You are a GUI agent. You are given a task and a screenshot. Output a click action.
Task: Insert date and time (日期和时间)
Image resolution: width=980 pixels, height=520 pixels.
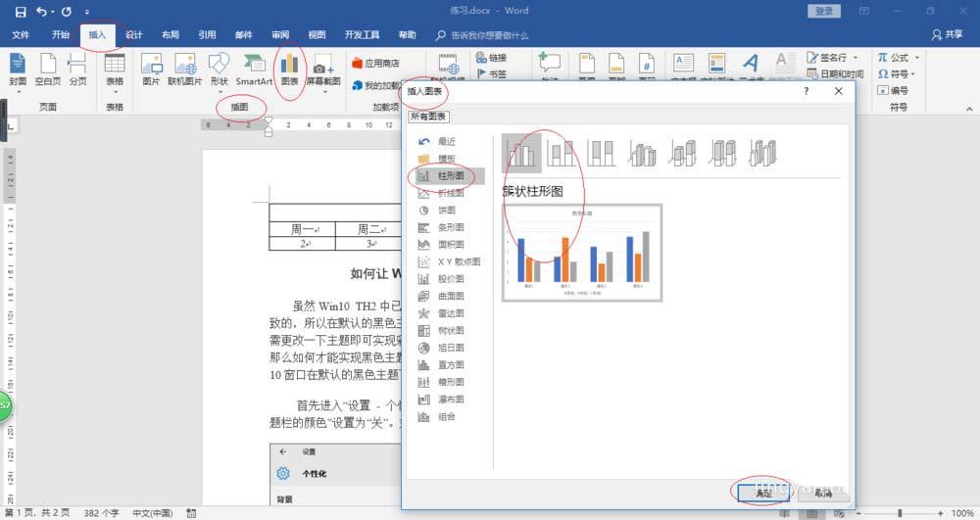[x=836, y=73]
